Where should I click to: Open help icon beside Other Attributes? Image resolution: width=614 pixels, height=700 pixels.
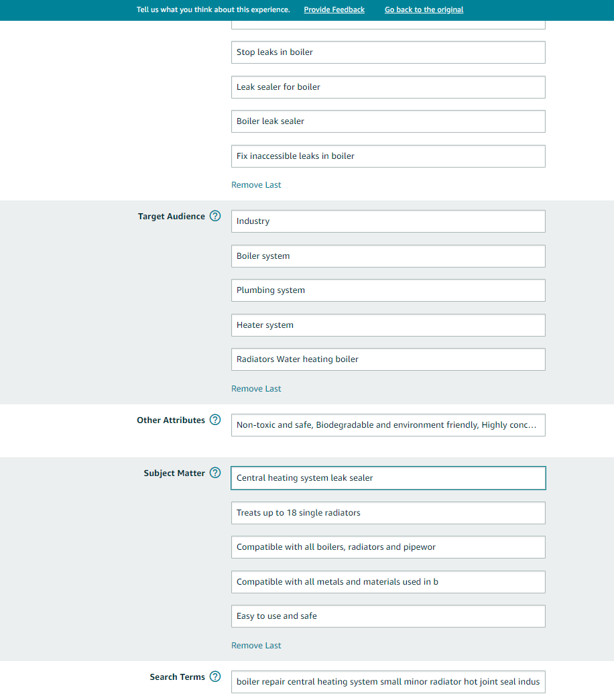coord(215,420)
